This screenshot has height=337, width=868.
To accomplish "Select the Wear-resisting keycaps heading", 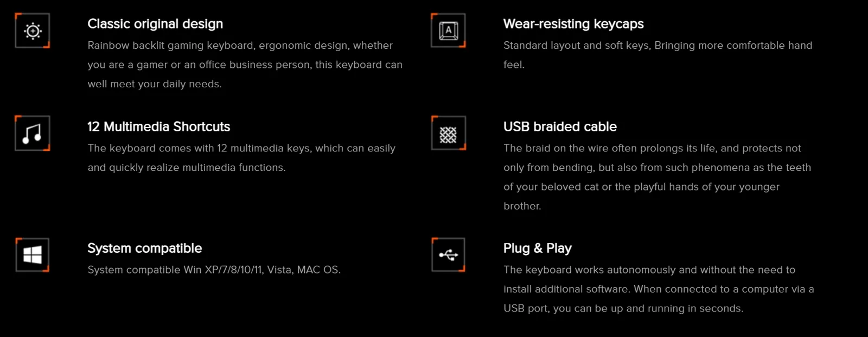I will point(573,24).
